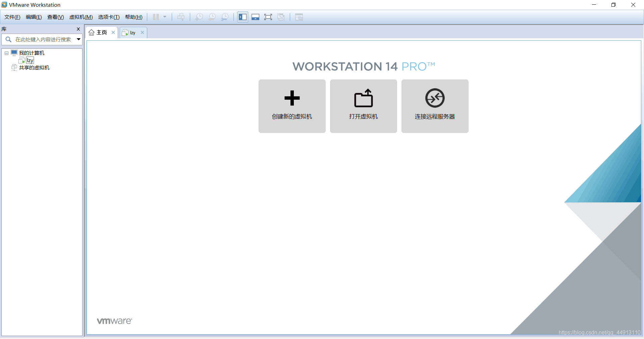Open the 选项卡(T) menu
The image size is (644, 339).
point(109,17)
